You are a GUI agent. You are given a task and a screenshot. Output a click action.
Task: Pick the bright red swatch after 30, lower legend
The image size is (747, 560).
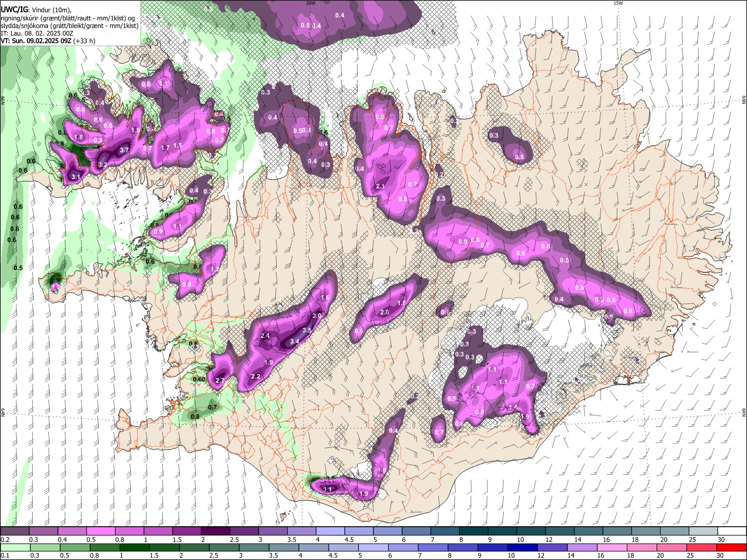[x=732, y=547]
